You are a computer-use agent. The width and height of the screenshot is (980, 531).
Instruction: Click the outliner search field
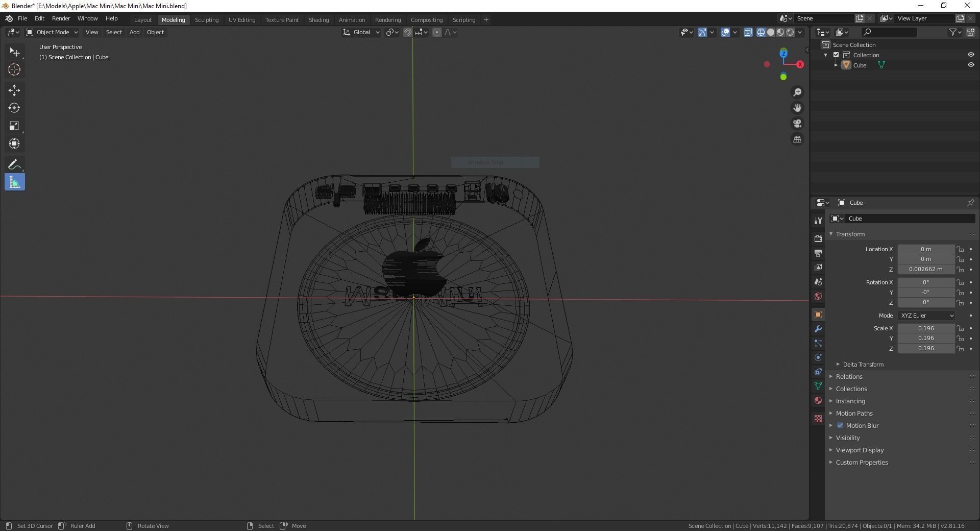pyautogui.click(x=889, y=32)
